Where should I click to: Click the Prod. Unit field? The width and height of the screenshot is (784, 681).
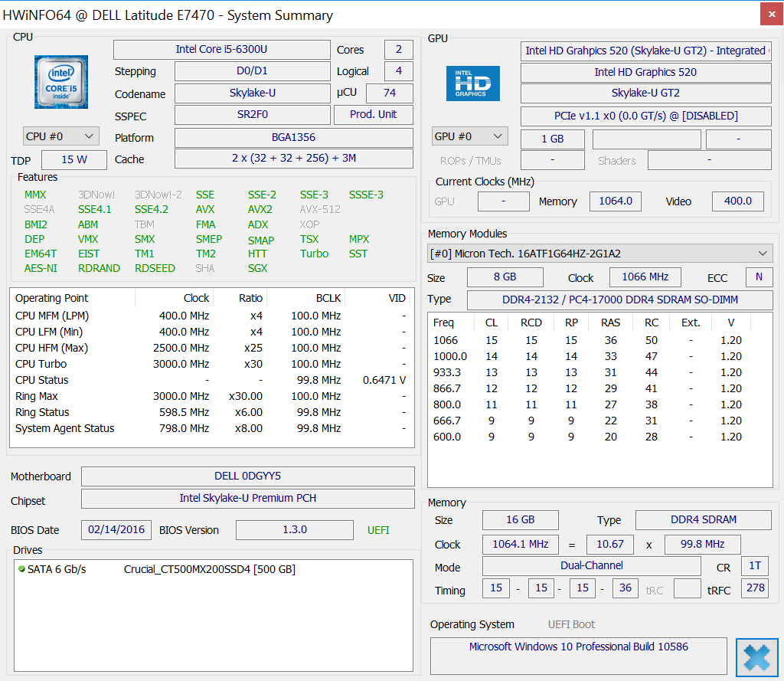point(373,115)
